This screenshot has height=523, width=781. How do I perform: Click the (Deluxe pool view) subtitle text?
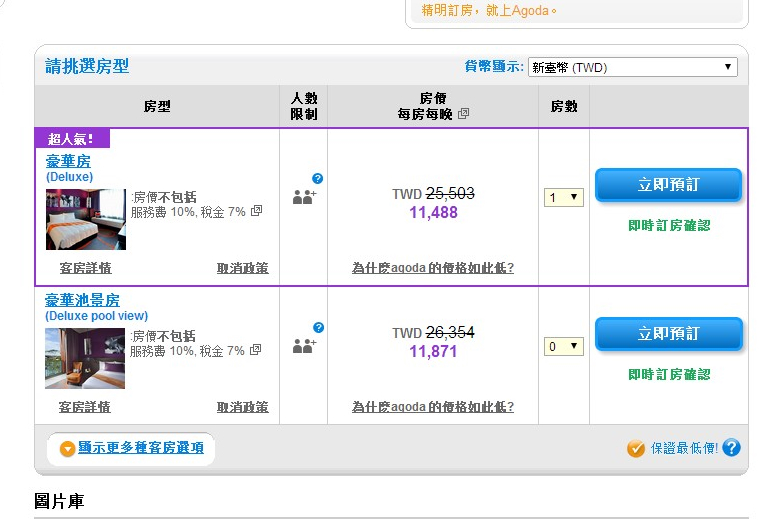[97, 316]
